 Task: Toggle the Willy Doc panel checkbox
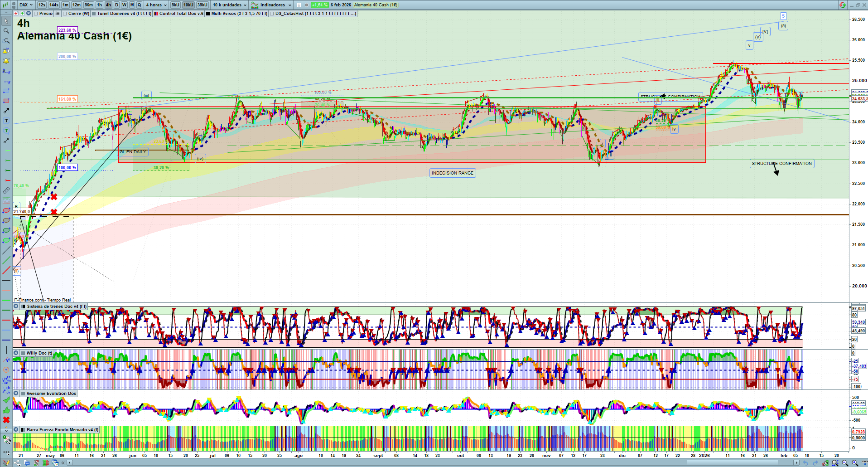pyautogui.click(x=23, y=353)
